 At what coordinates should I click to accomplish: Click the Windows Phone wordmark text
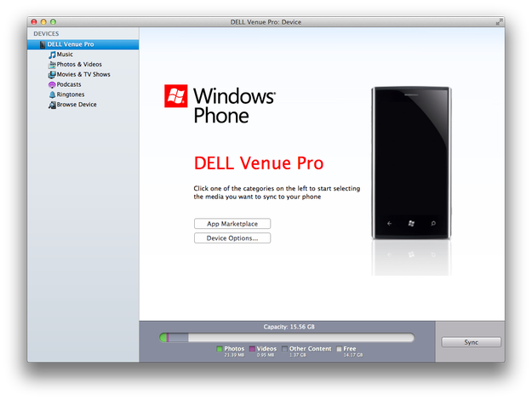pos(235,106)
